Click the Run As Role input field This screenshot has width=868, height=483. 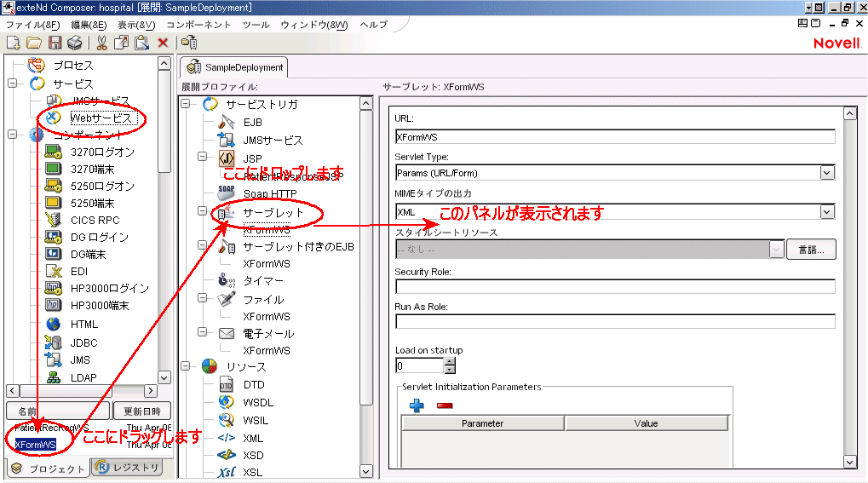pyautogui.click(x=615, y=321)
